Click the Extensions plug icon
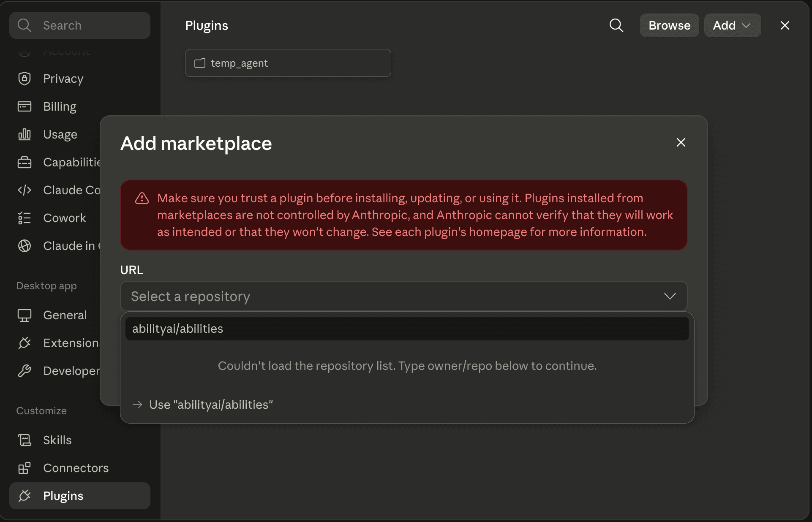This screenshot has height=522, width=812. tap(25, 343)
